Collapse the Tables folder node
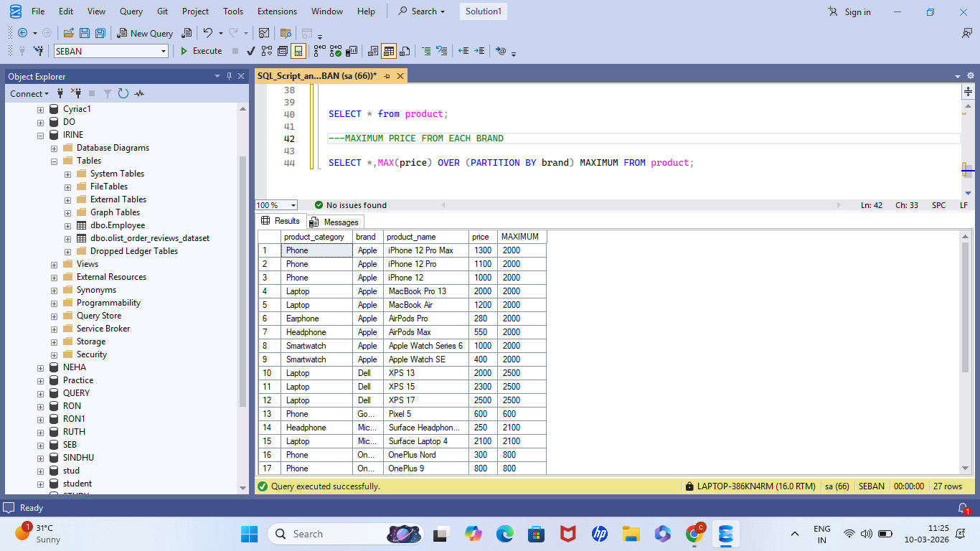This screenshot has width=980, height=551. [55, 161]
